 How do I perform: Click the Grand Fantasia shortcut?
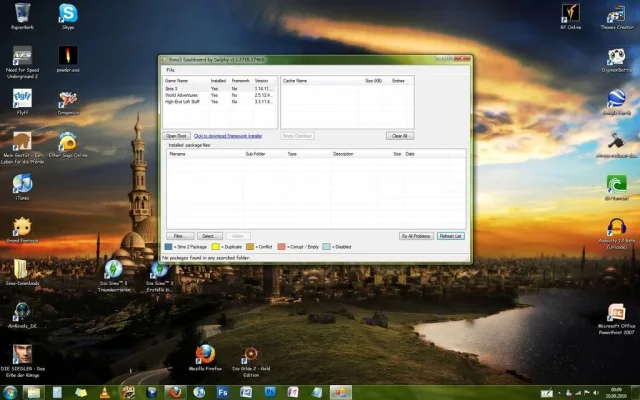pyautogui.click(x=22, y=230)
